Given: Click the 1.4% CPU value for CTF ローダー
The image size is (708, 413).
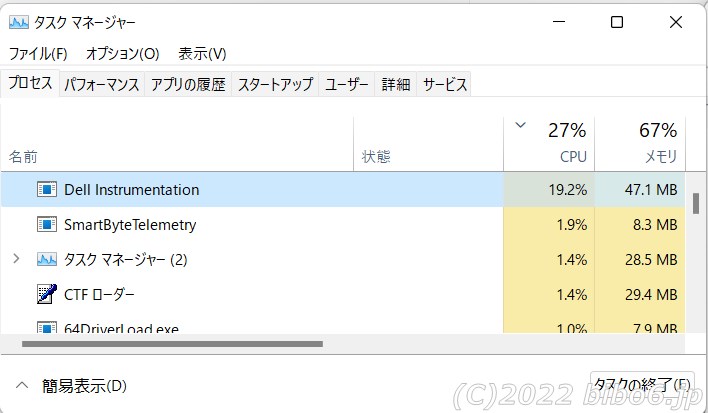Looking at the screenshot, I should coord(572,294).
